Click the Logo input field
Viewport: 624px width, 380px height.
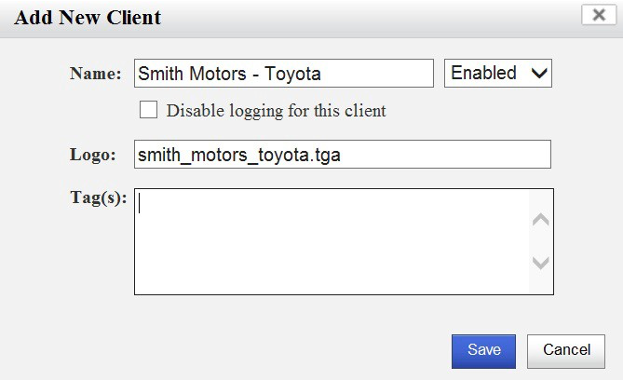pyautogui.click(x=343, y=154)
